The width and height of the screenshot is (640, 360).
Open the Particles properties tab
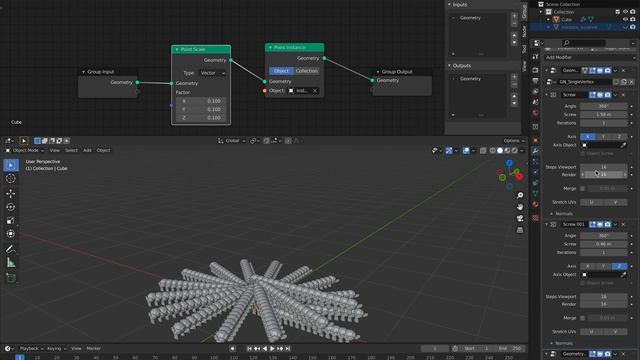tap(536, 162)
